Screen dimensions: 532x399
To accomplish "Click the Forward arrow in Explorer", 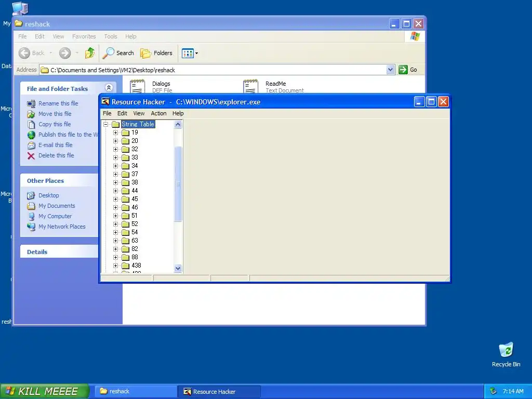I will 65,53.
